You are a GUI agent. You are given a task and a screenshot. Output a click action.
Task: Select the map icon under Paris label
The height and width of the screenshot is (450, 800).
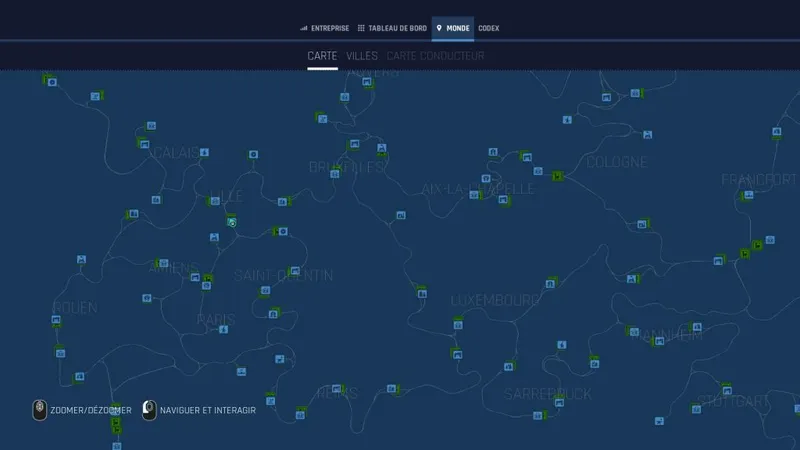pyautogui.click(x=223, y=329)
